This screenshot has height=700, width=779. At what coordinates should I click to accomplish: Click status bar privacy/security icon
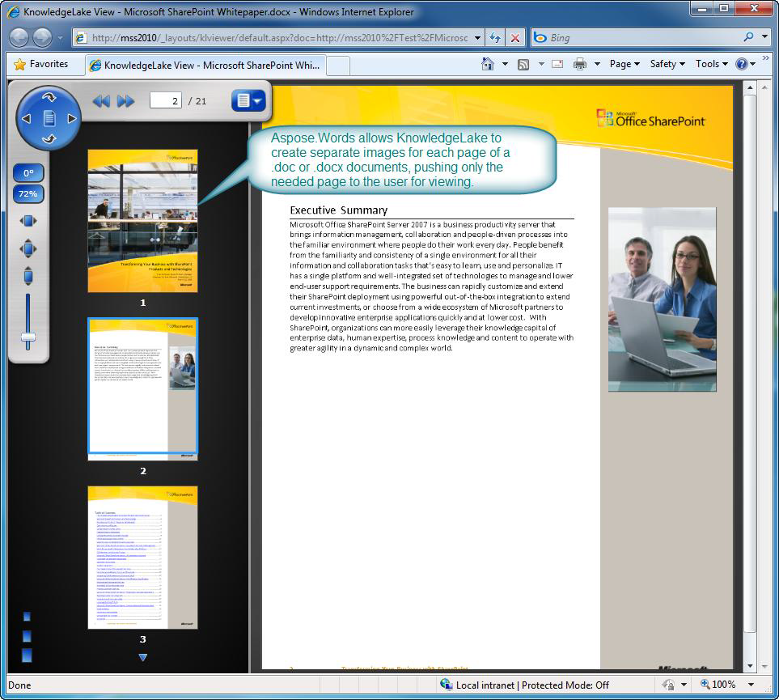click(x=668, y=685)
